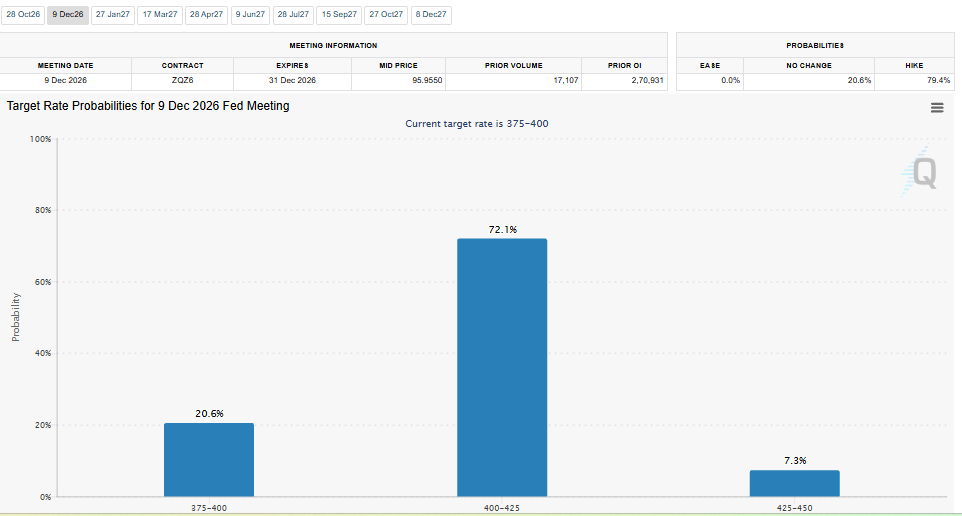Click the 7.3% bar data label

pos(795,461)
